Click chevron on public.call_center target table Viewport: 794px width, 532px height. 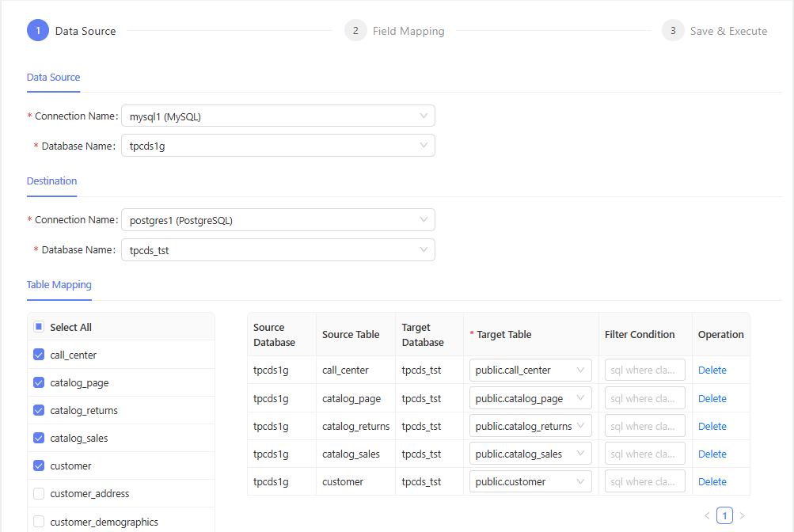click(x=581, y=370)
